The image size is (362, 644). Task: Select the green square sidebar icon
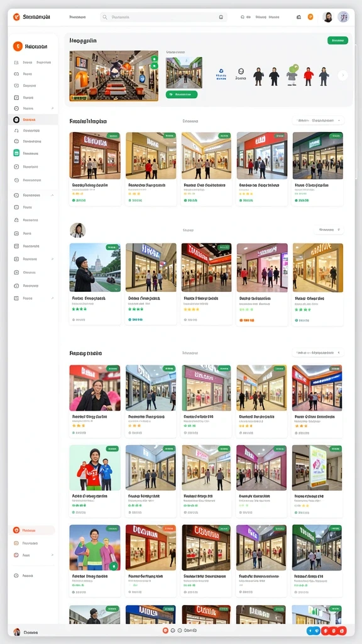(x=16, y=153)
